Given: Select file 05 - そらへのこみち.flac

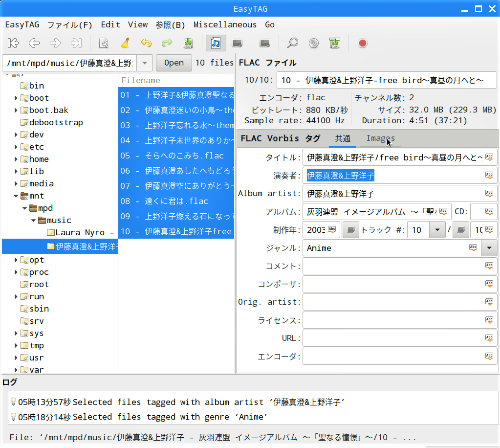Looking at the screenshot, I should coord(176,156).
